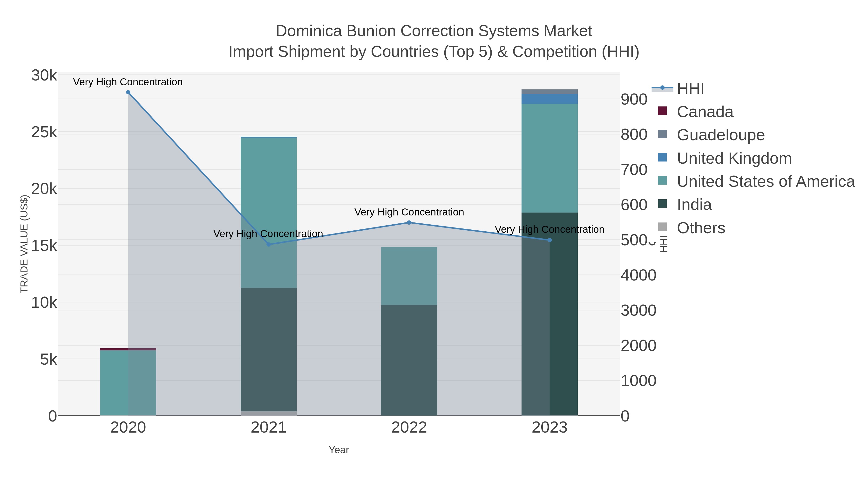Click the 25k y-axis tick label
Viewport: 868px width, 488px height.
[x=44, y=132]
